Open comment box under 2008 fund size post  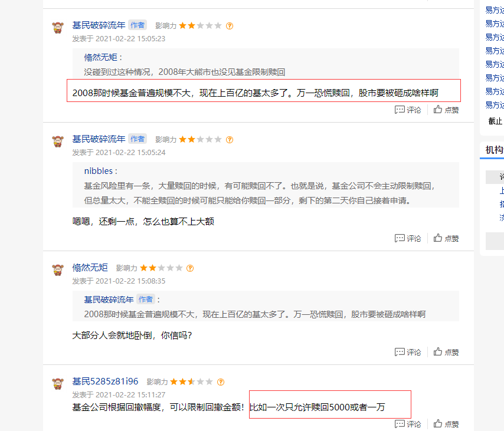(x=408, y=110)
